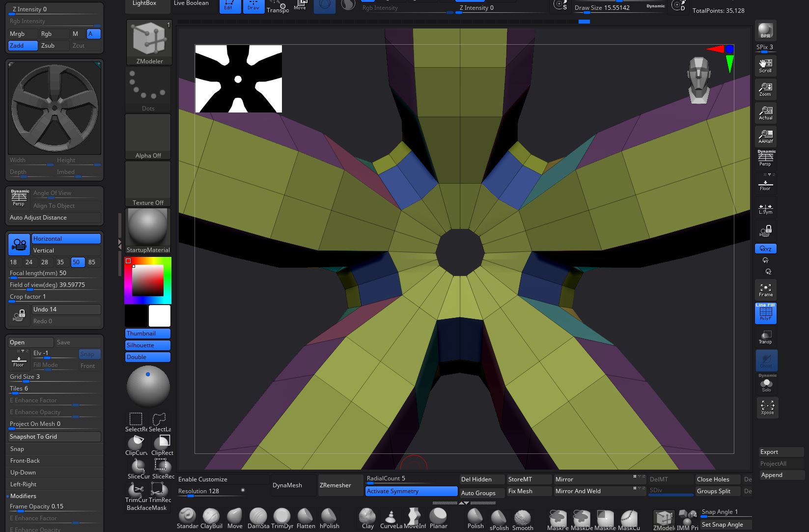Viewport: 809px width, 532px height.
Task: Click the Frame view icon
Action: click(765, 290)
